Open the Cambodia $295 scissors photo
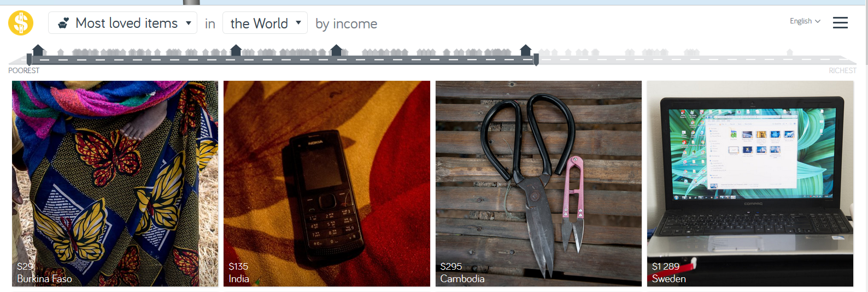Screen dimensions: 868x292 pos(538,183)
